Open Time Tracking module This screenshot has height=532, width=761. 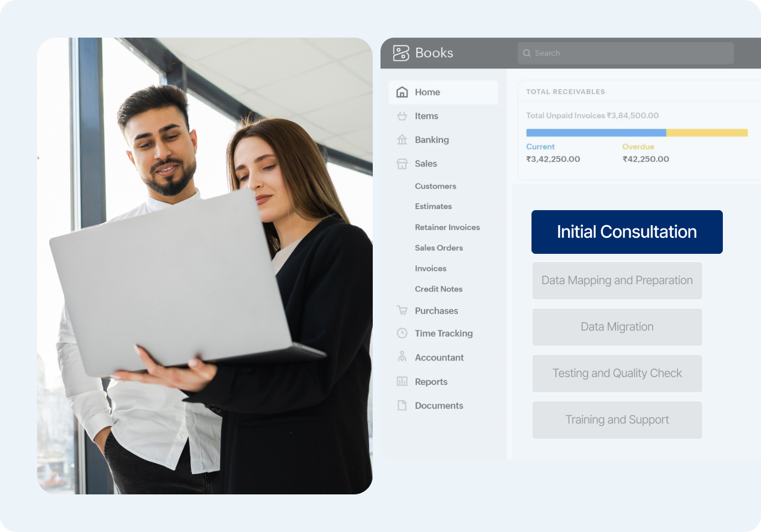click(x=443, y=333)
